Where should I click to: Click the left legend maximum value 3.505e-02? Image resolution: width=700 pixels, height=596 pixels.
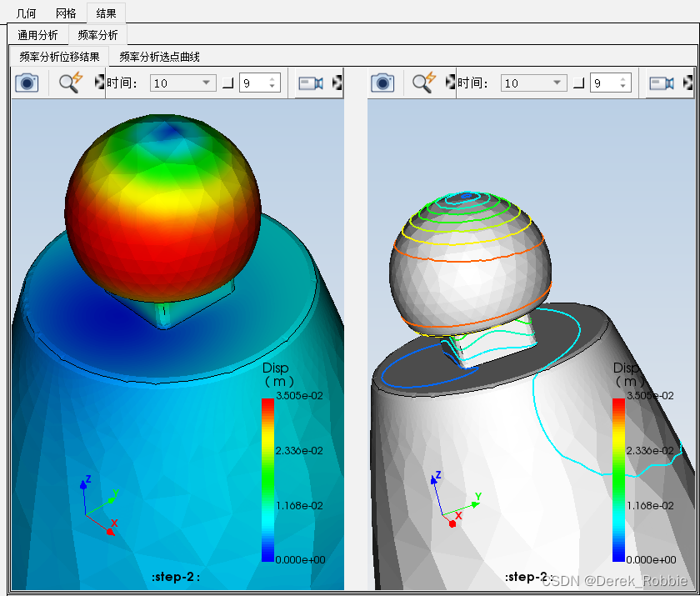click(299, 396)
